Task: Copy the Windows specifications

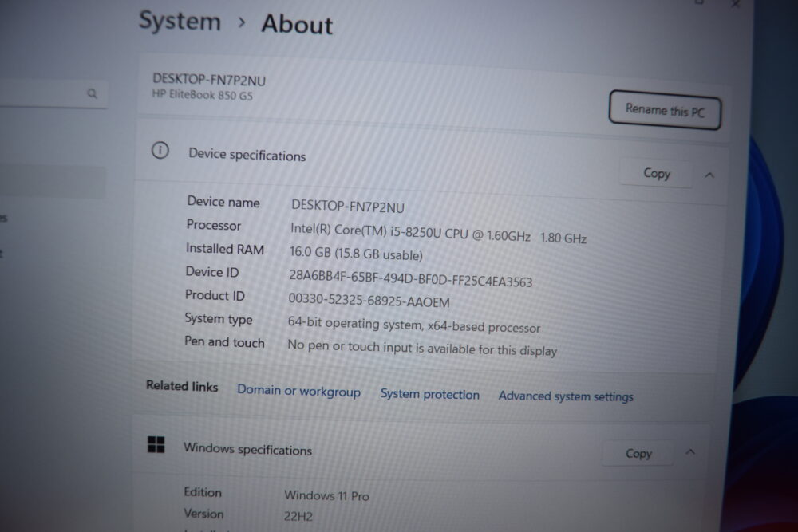Action: [x=638, y=453]
